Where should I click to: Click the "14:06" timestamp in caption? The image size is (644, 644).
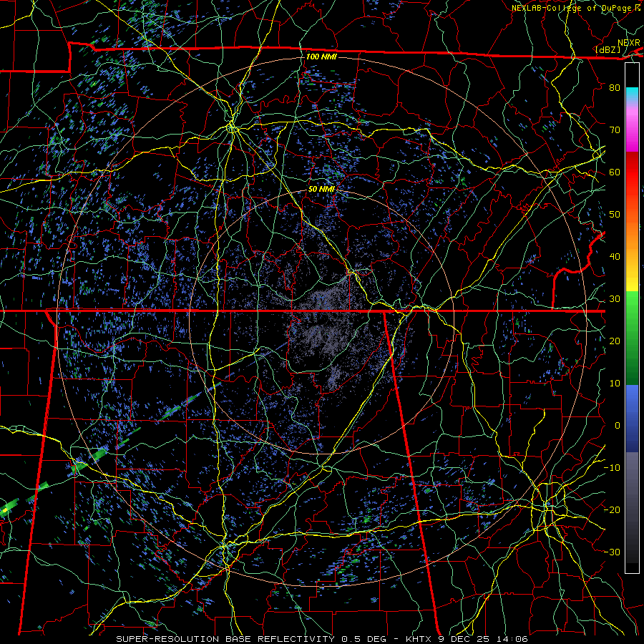pyautogui.click(x=513, y=639)
